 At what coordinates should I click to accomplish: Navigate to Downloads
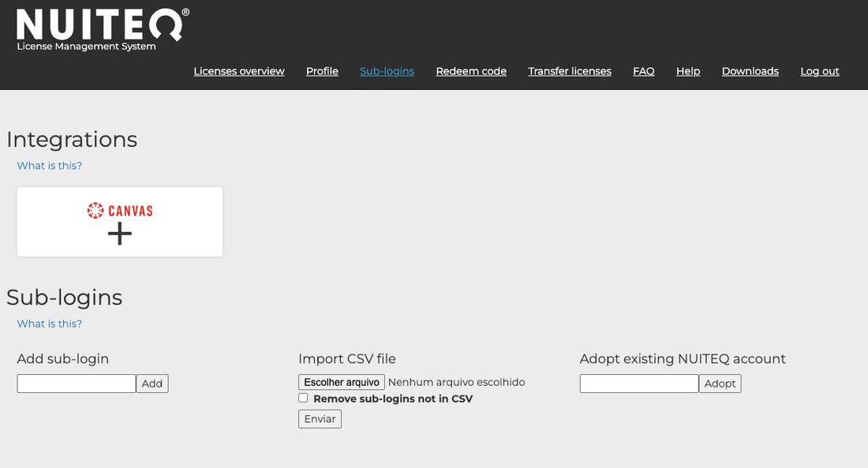point(750,71)
